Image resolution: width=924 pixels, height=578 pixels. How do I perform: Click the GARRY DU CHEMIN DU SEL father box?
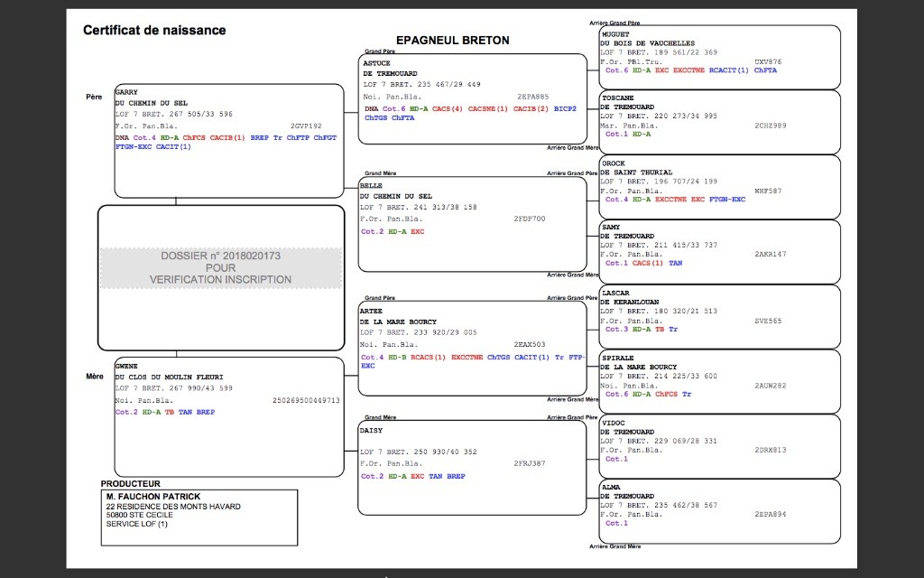tap(228, 140)
